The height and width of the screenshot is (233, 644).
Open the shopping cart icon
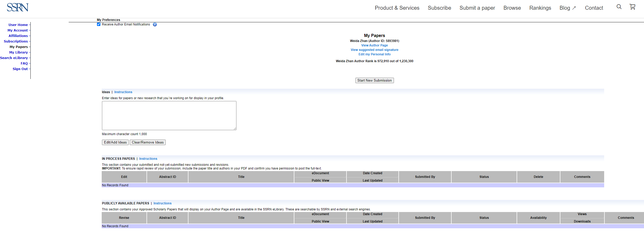632,7
